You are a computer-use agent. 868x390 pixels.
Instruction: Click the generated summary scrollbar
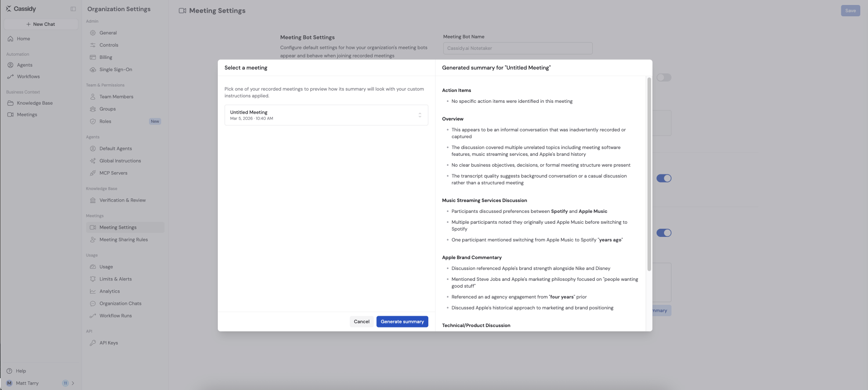coord(649,174)
